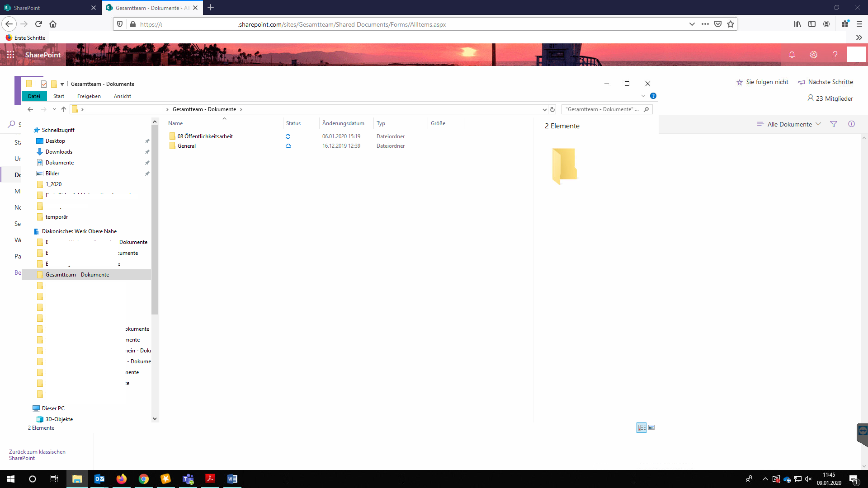Open Microsoft Teams from taskbar

(188, 479)
